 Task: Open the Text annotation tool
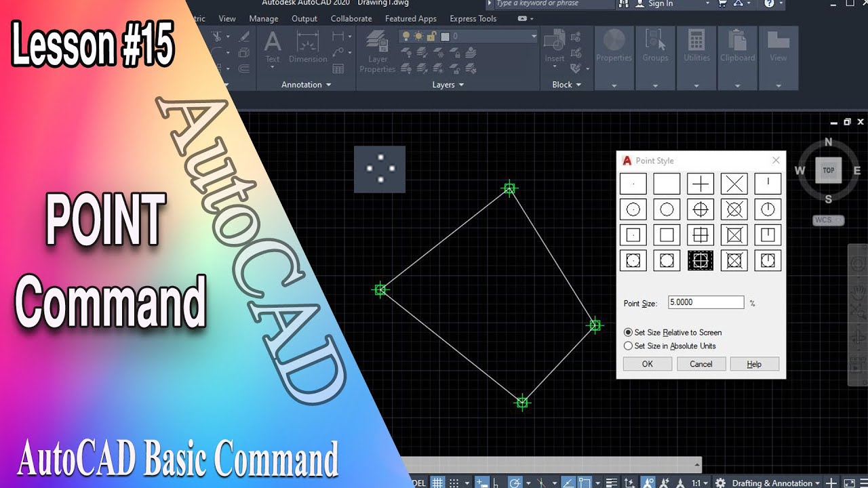(x=273, y=47)
